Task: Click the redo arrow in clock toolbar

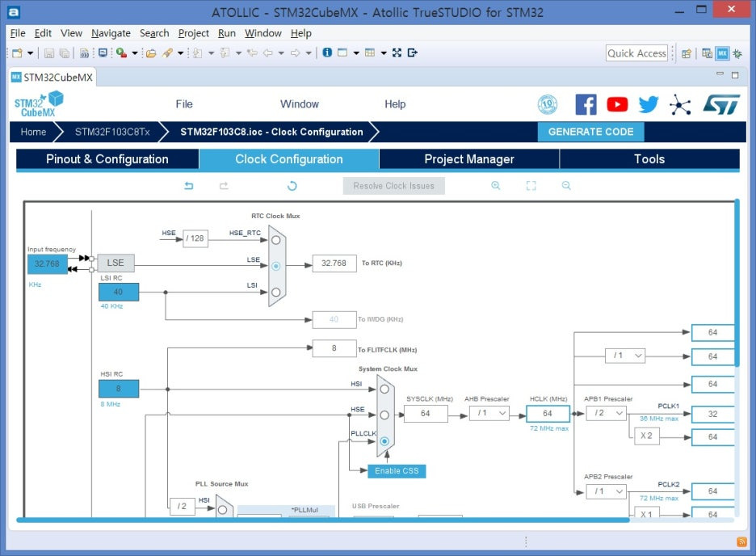Action: pos(224,186)
